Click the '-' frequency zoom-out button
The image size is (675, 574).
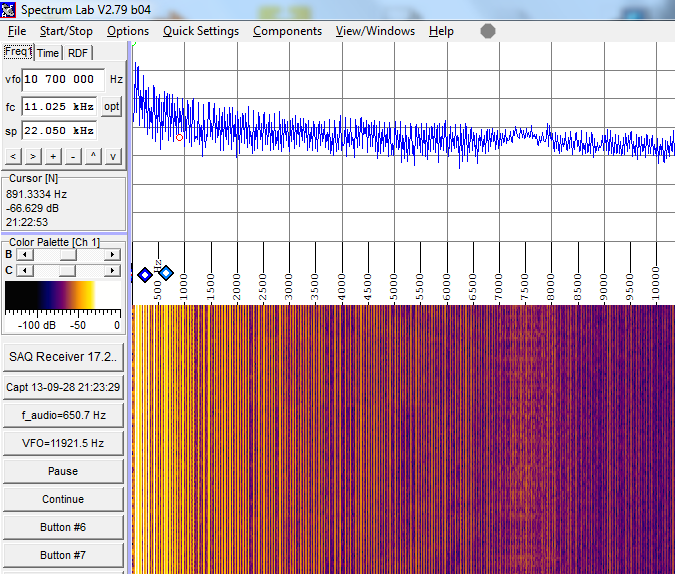coord(73,156)
